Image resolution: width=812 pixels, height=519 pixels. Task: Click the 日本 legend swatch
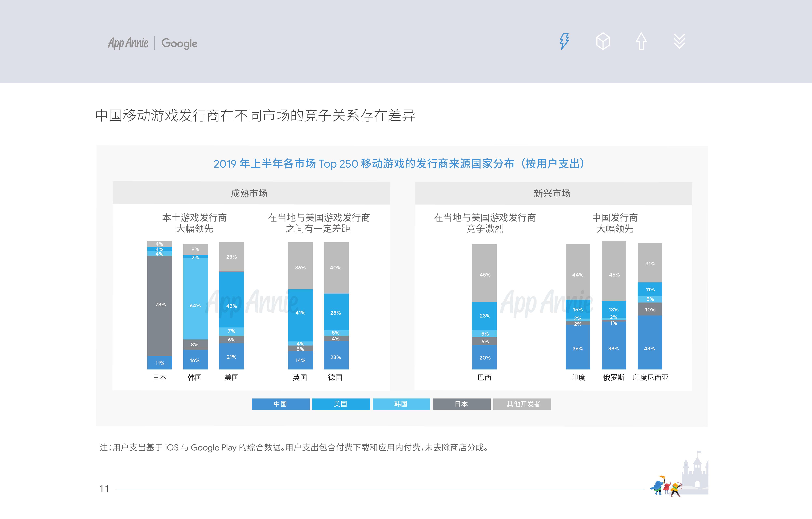(x=462, y=404)
